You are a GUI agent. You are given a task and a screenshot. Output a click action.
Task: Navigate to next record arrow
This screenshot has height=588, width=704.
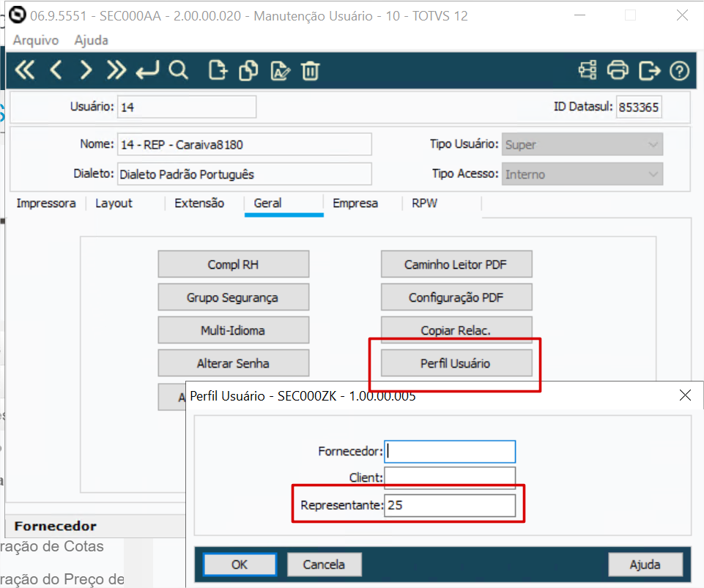(x=86, y=70)
